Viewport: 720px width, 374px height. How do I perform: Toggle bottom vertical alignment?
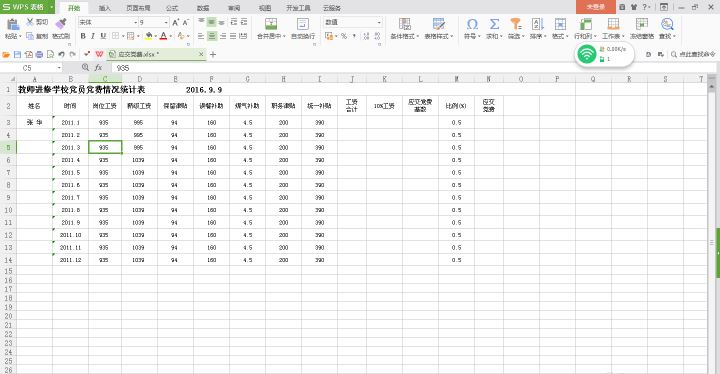(222, 22)
